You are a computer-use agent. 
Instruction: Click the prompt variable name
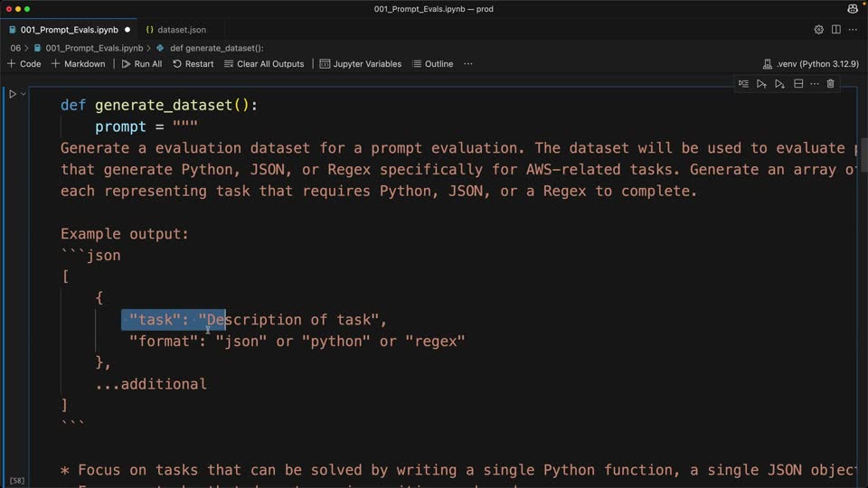point(120,127)
